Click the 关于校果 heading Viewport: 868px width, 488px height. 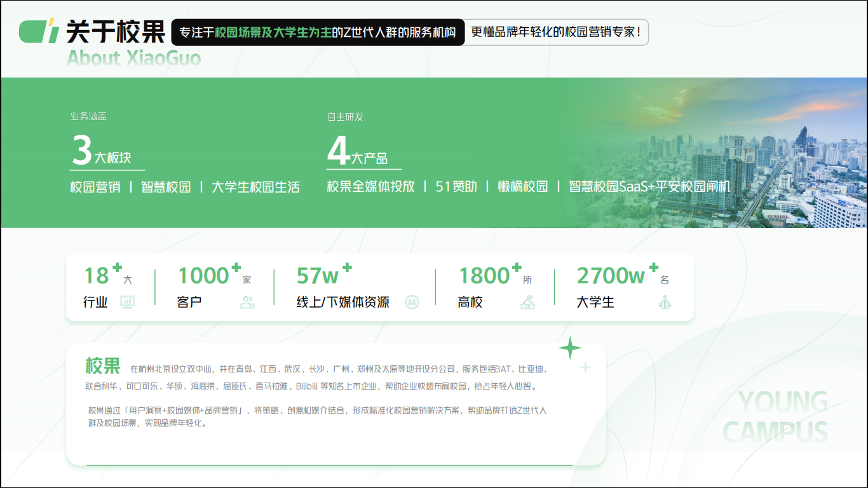click(x=115, y=32)
